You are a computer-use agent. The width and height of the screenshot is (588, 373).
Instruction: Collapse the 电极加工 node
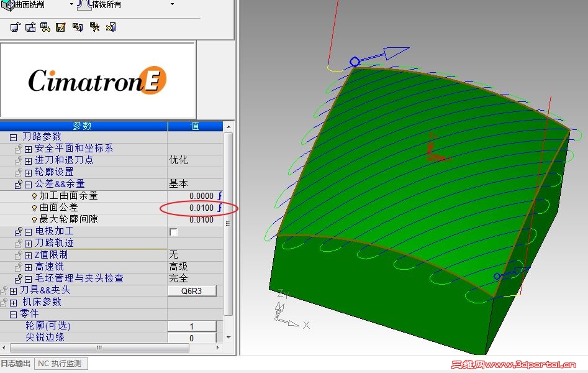tap(28, 232)
